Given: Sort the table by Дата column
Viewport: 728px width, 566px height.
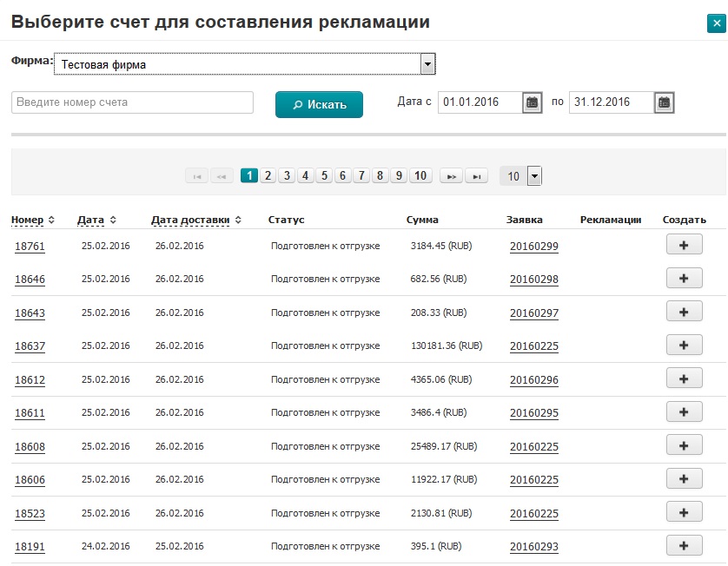Looking at the screenshot, I should click(x=96, y=220).
